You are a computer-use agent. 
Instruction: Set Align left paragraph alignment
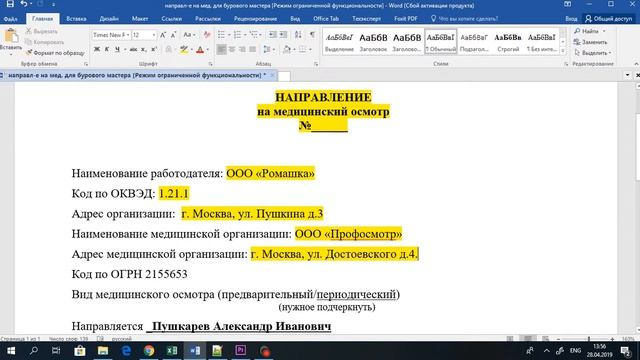221,49
